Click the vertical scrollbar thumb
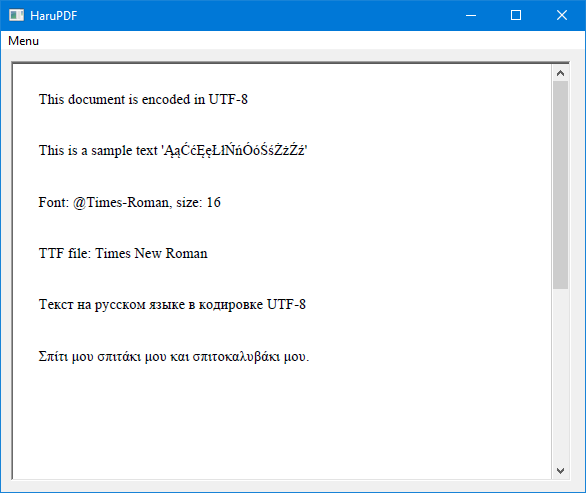This screenshot has height=493, width=586. coord(560,185)
